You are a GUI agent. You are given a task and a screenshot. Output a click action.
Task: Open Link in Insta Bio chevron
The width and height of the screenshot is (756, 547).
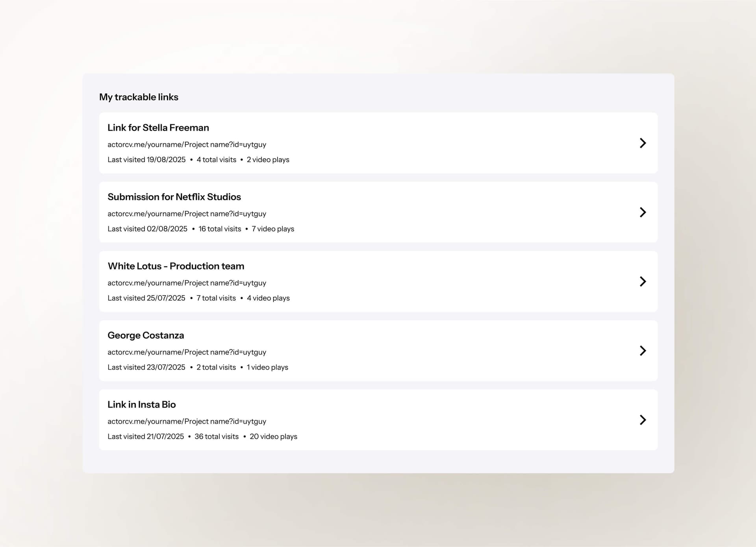coord(643,420)
